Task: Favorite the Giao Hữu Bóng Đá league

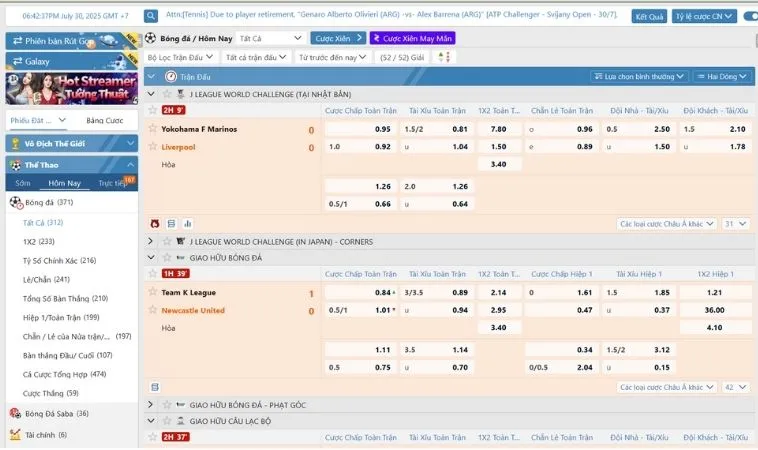Action: (167, 257)
